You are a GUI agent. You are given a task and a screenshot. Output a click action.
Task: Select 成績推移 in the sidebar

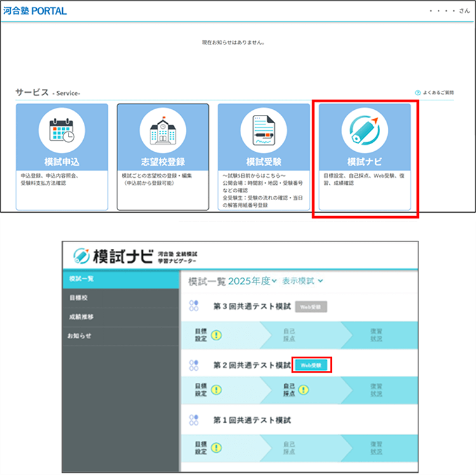pyautogui.click(x=121, y=317)
